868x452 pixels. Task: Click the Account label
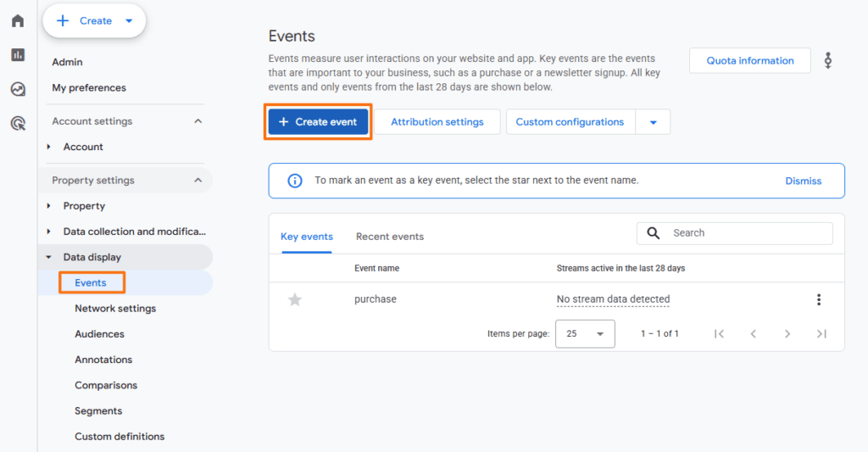pyautogui.click(x=83, y=147)
